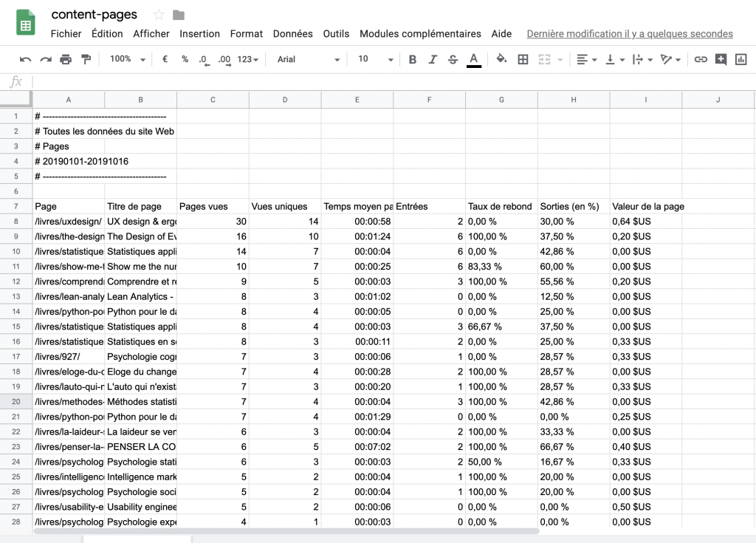
Task: Insert a chart
Action: [741, 59]
